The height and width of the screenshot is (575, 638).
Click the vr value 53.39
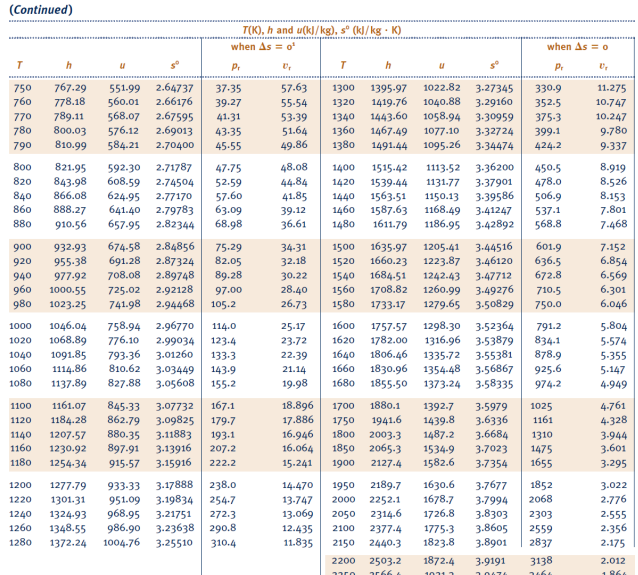[294, 116]
